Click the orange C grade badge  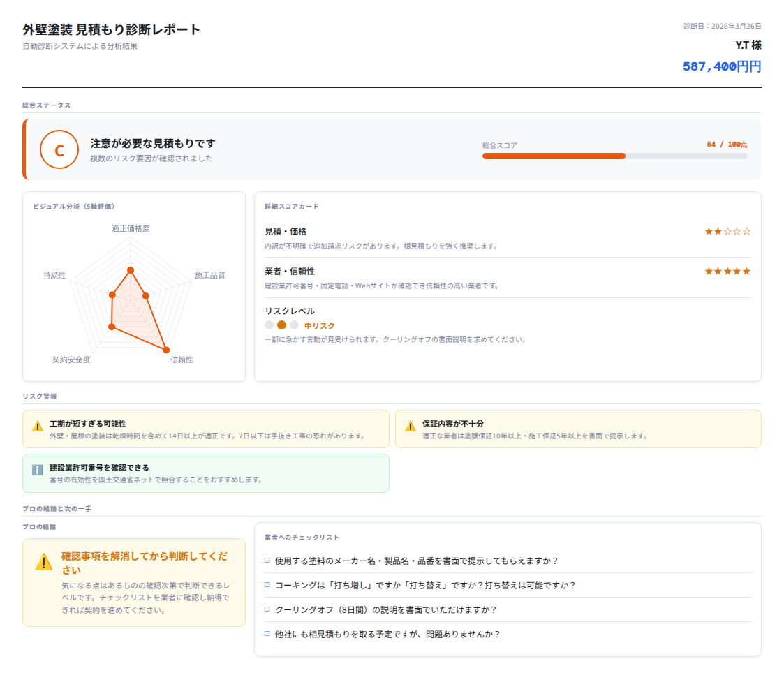pos(59,149)
